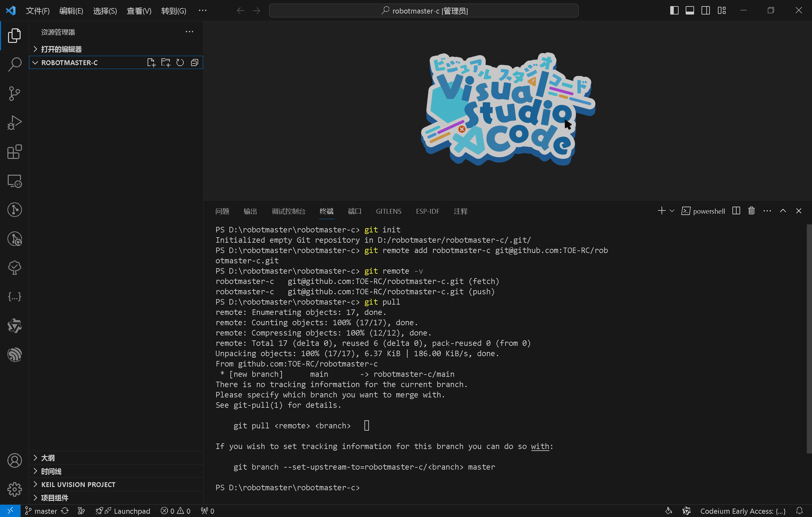
Task: Expand the 打开的编辑器 section
Action: click(116, 49)
